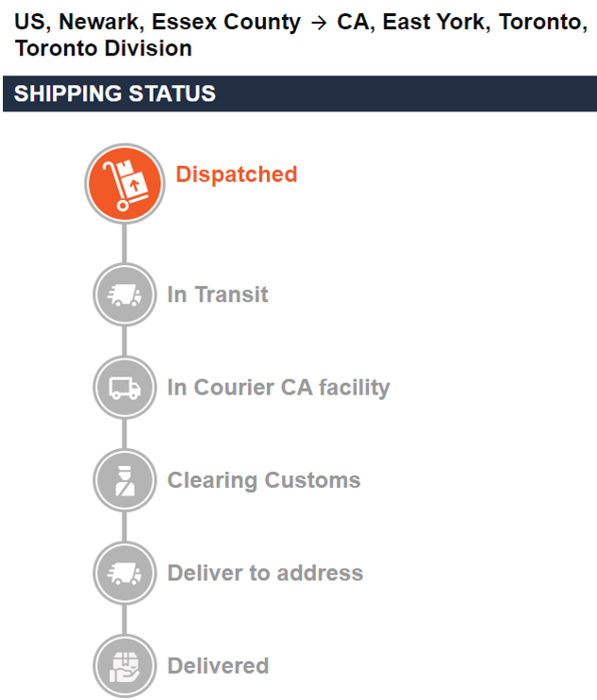Click the origin text US, Newark, Essex County
Viewport: 597px width, 700px height.
click(158, 23)
